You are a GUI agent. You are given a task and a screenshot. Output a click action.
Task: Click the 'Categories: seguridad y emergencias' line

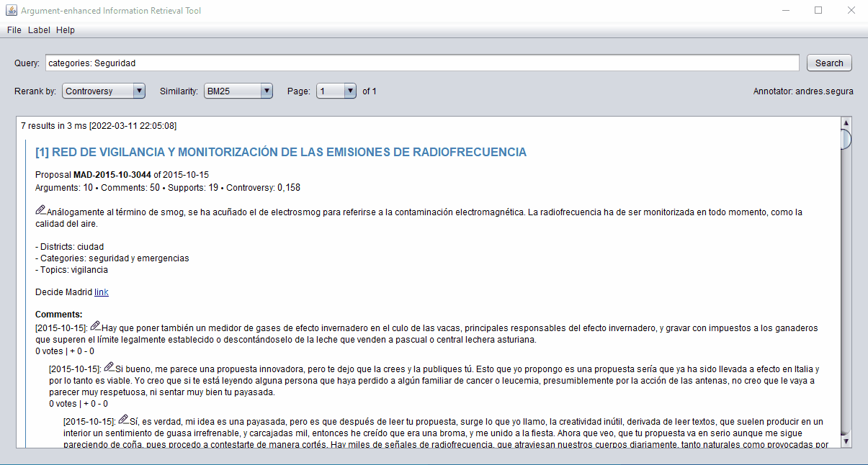pyautogui.click(x=112, y=258)
